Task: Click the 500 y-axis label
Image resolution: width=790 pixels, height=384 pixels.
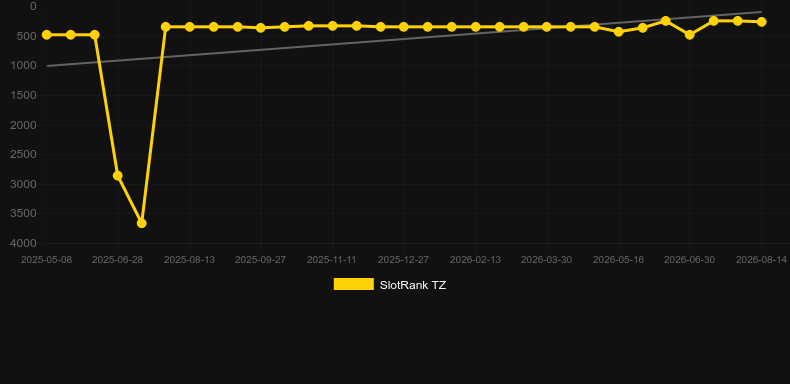Action: pos(28,36)
